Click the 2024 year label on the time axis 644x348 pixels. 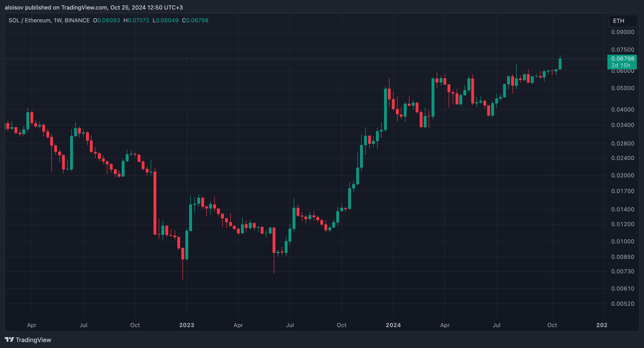click(393, 325)
